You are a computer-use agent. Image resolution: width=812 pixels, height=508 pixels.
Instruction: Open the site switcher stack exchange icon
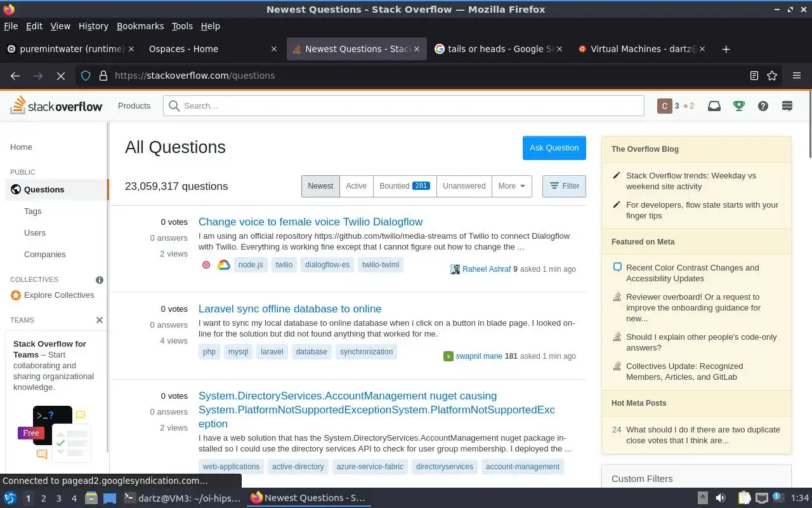[x=787, y=106]
